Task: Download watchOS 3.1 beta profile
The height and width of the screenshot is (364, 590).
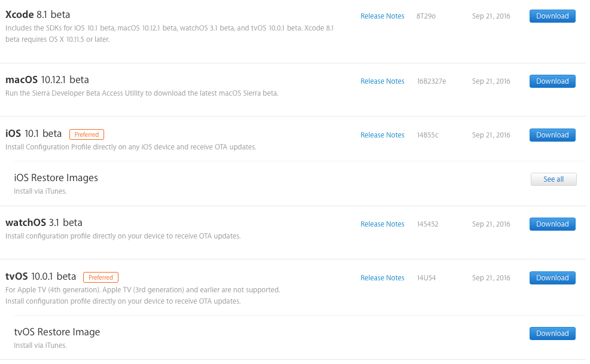Action: click(x=552, y=224)
